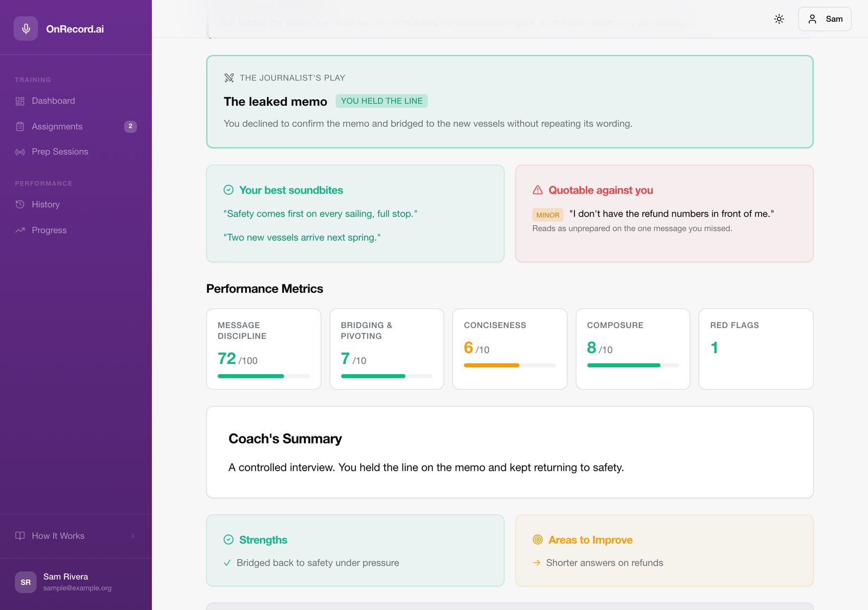Click the Progress trending arrow icon
868x610 pixels.
pos(20,230)
